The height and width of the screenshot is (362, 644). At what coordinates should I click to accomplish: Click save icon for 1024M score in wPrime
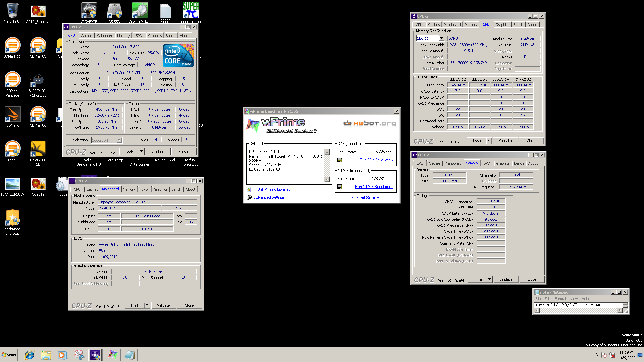(x=340, y=187)
